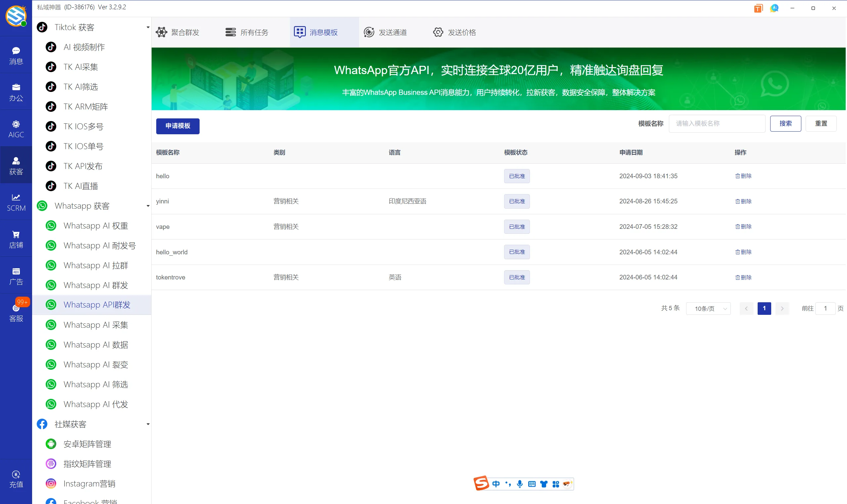Switch to the 所有任务 tab
The height and width of the screenshot is (504, 847).
point(247,32)
